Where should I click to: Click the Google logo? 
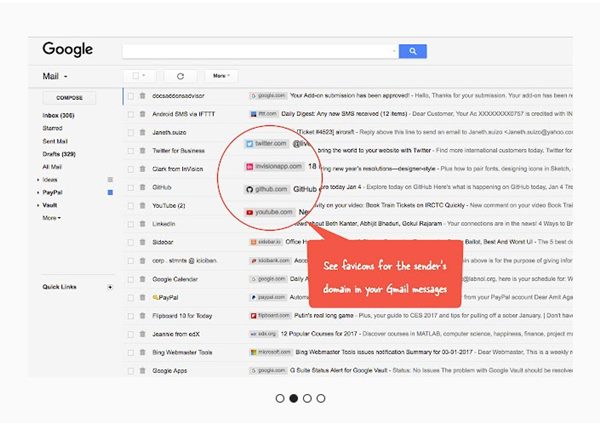67,49
